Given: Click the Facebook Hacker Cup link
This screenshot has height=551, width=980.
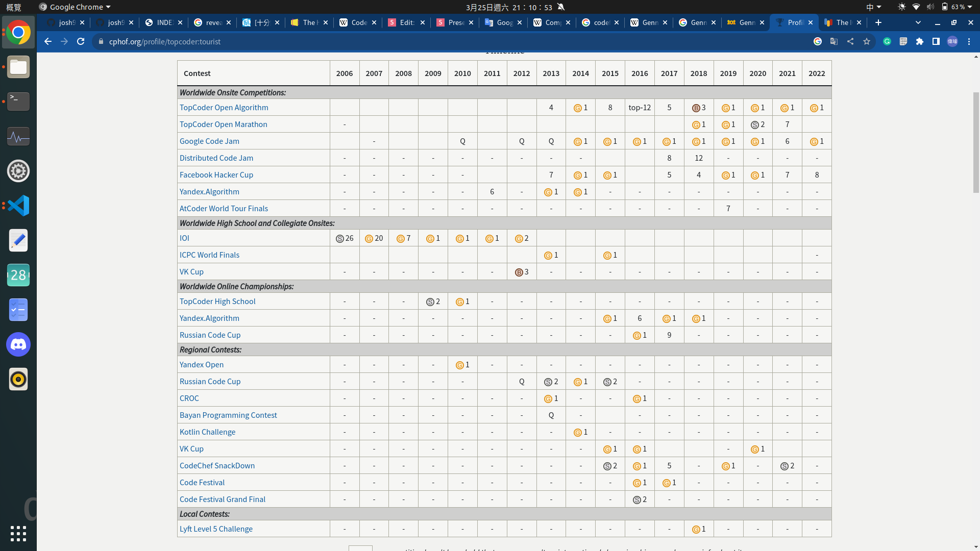Looking at the screenshot, I should pyautogui.click(x=216, y=174).
